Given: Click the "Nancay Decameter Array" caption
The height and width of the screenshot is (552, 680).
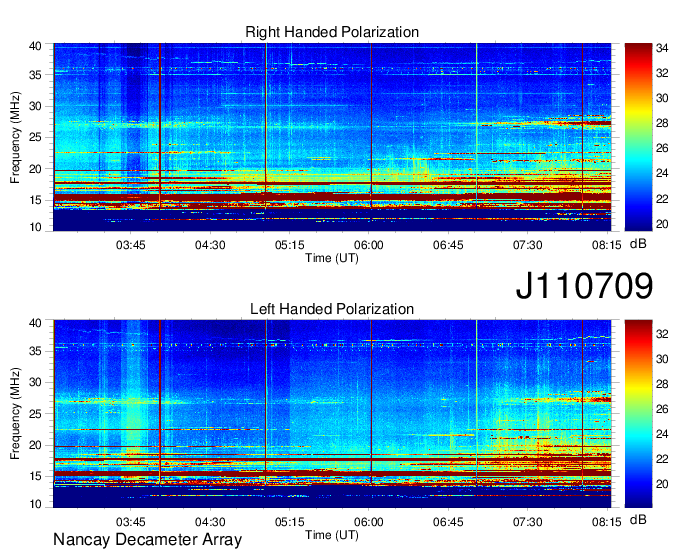Looking at the screenshot, I should coord(147,540).
